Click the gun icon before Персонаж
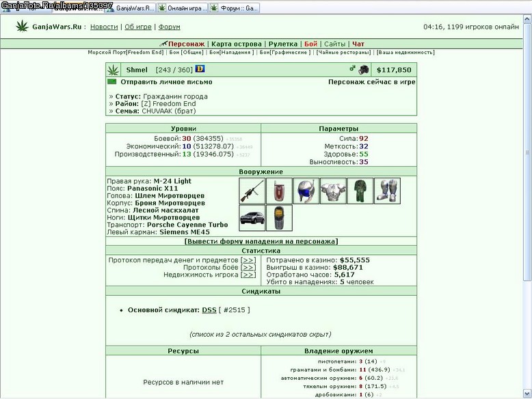This screenshot has height=399, width=532. 163,44
